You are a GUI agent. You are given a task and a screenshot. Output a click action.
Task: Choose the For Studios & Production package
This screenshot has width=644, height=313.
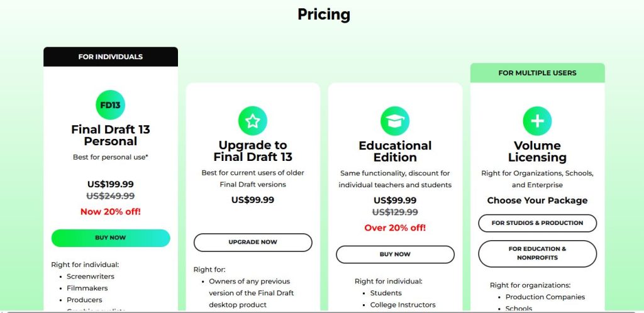pos(537,223)
